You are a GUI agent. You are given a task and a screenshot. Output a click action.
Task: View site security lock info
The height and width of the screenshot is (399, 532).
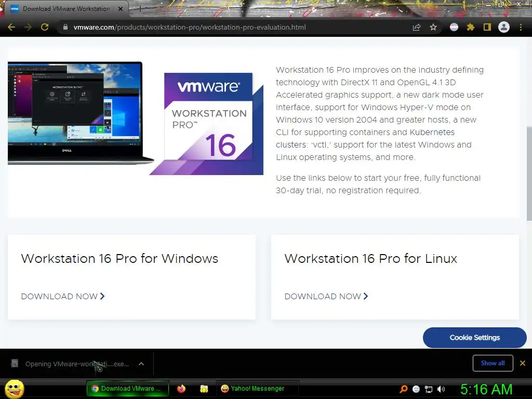(x=65, y=27)
